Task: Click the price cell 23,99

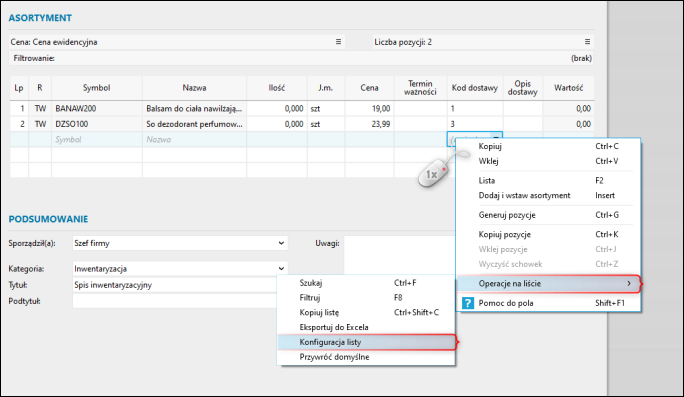Action: point(369,124)
